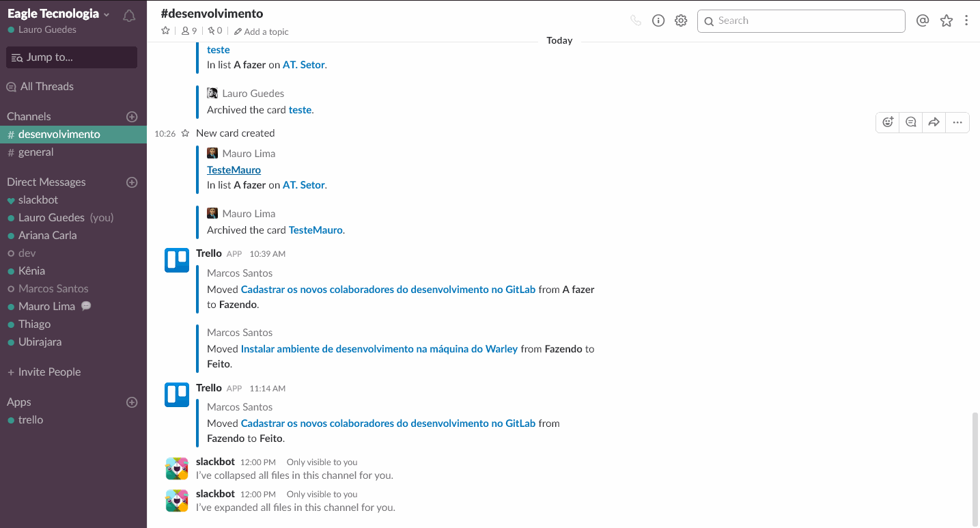Add a new channel plus icon
The image size is (980, 528).
tap(132, 117)
